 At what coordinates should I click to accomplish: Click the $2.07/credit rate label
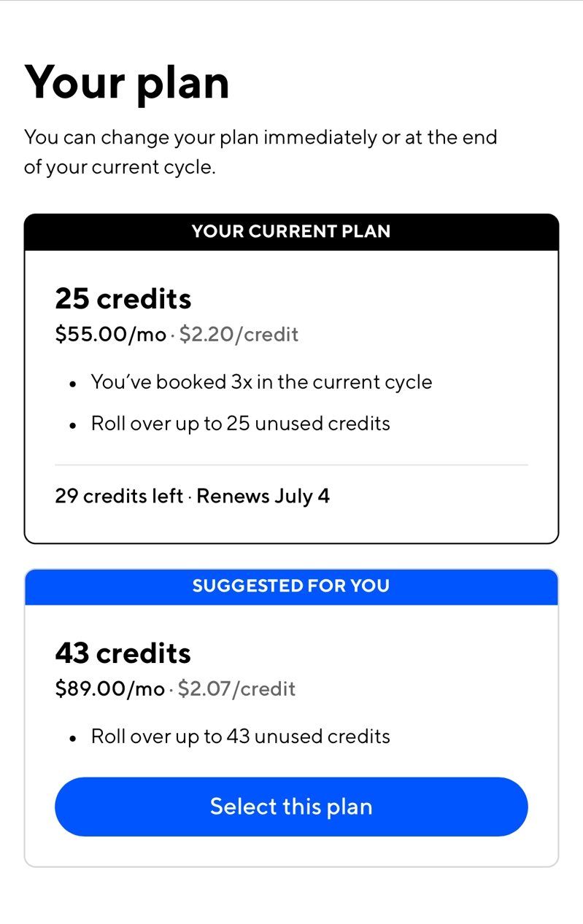coord(237,689)
